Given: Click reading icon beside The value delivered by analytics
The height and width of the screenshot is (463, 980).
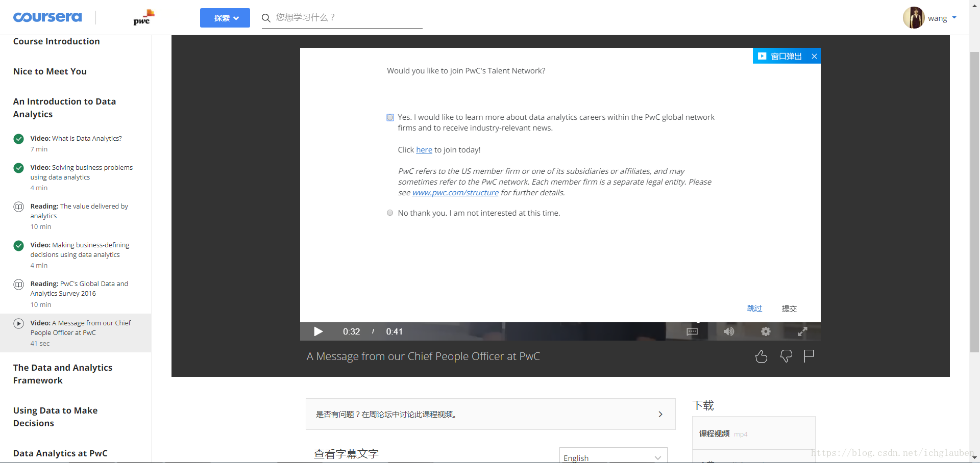Looking at the screenshot, I should click(x=18, y=207).
